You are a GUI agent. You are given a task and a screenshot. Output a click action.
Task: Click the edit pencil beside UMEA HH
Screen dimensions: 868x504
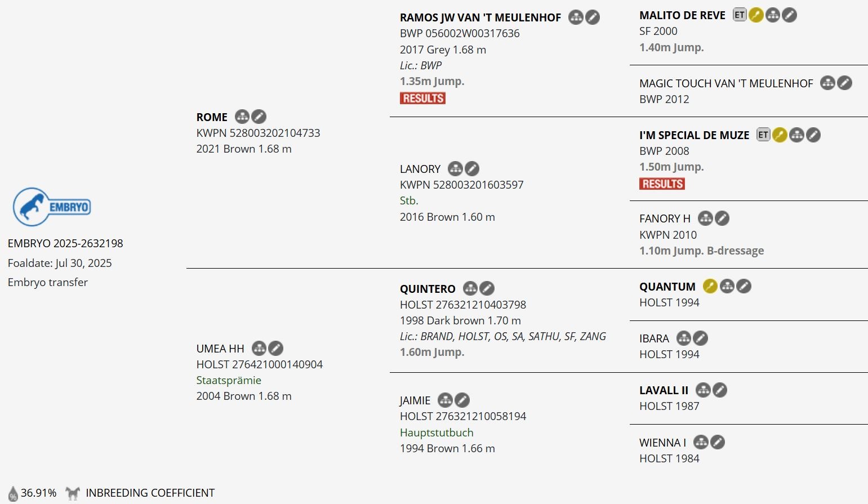coord(275,348)
